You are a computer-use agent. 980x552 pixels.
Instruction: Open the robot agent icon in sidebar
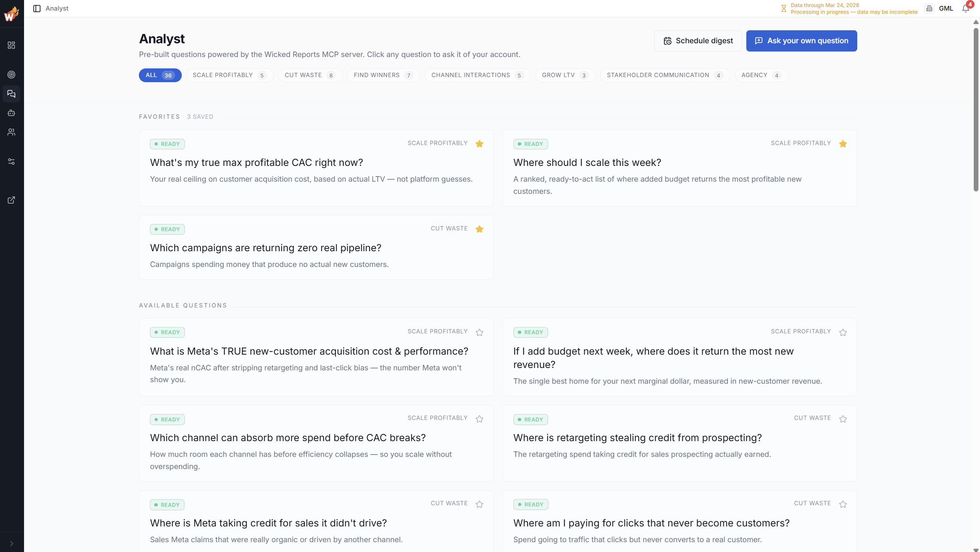(11, 113)
